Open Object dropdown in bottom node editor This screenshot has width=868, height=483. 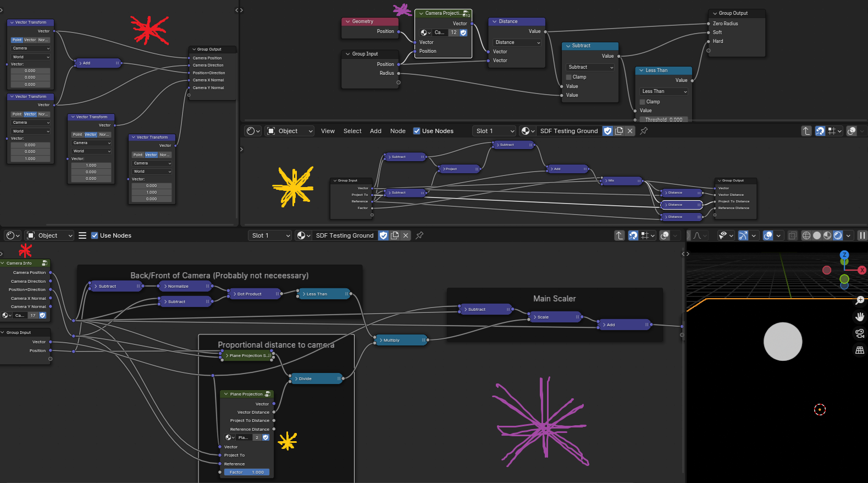49,235
